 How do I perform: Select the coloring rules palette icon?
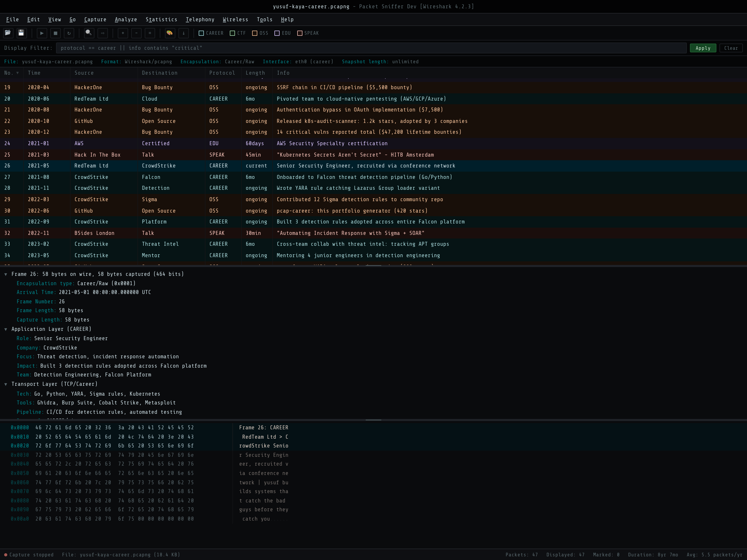(170, 33)
